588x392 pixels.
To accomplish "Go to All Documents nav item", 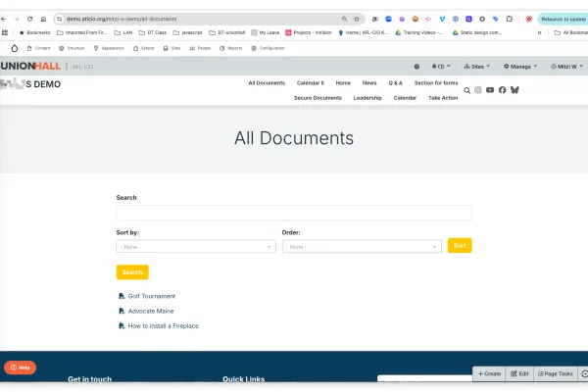I will pos(267,83).
